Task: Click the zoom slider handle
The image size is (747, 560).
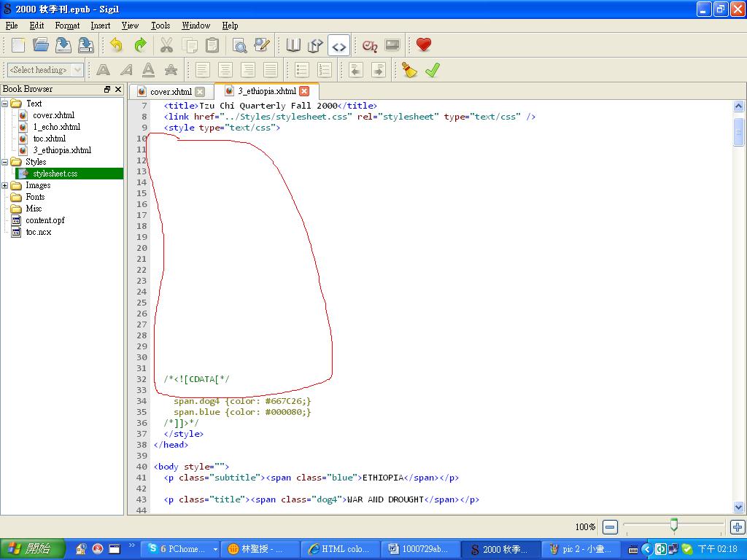Action: click(674, 525)
